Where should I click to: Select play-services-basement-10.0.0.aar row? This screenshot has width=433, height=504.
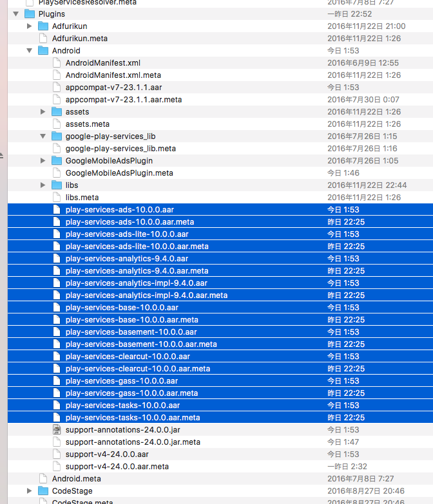click(220, 331)
